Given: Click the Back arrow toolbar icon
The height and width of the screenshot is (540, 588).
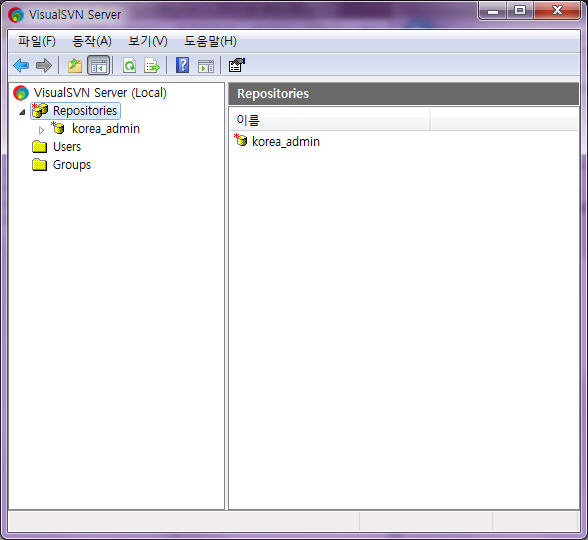Looking at the screenshot, I should point(21,66).
